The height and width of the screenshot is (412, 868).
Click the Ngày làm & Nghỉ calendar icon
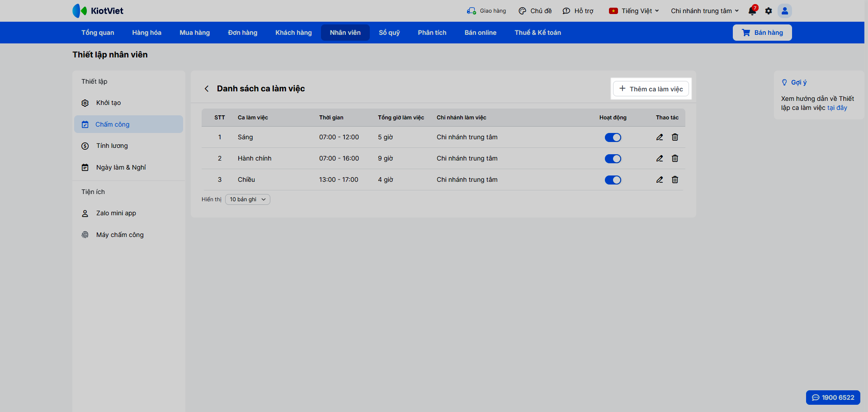(85, 167)
